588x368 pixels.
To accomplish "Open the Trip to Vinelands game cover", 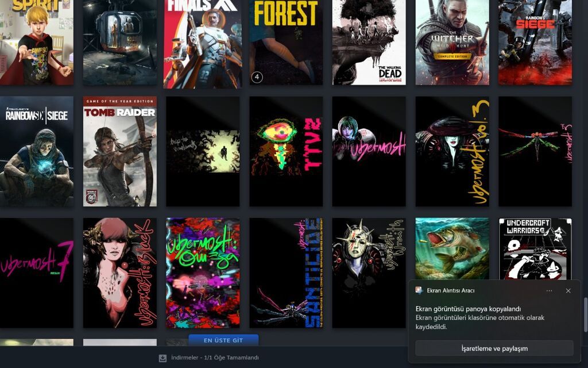I will pos(203,151).
